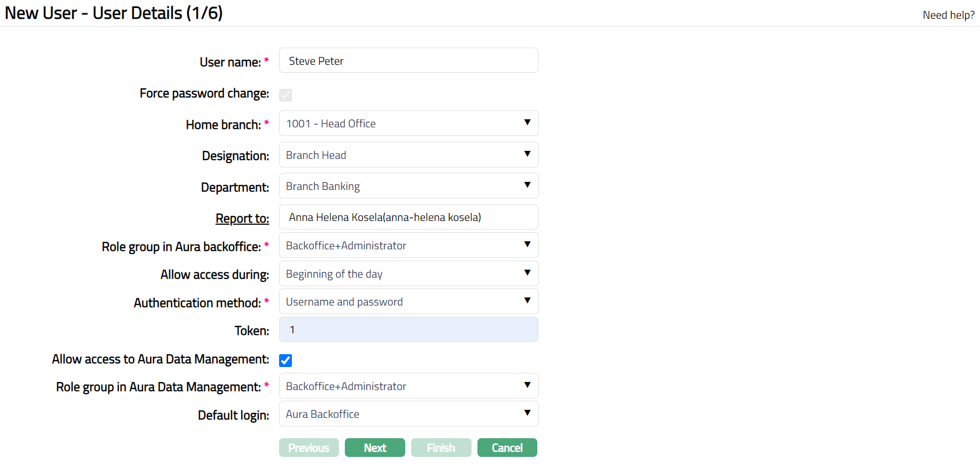Cancel the new user wizard
The width and height of the screenshot is (980, 466).
[x=507, y=448]
